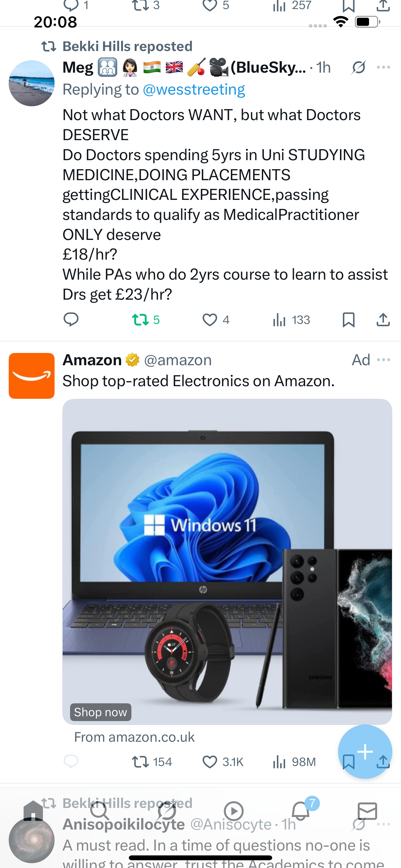Open the @wesstreeting profile link
The height and width of the screenshot is (868, 401).
coord(194,90)
